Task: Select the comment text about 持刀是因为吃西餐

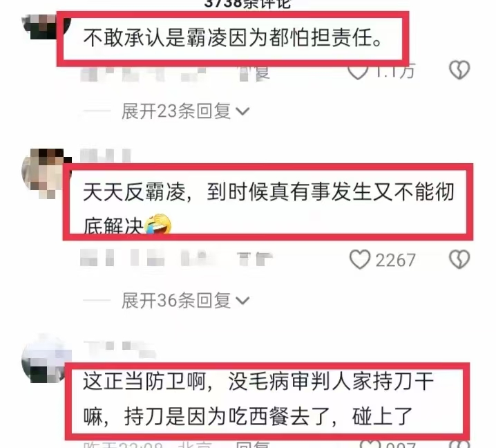Action: click(x=258, y=399)
